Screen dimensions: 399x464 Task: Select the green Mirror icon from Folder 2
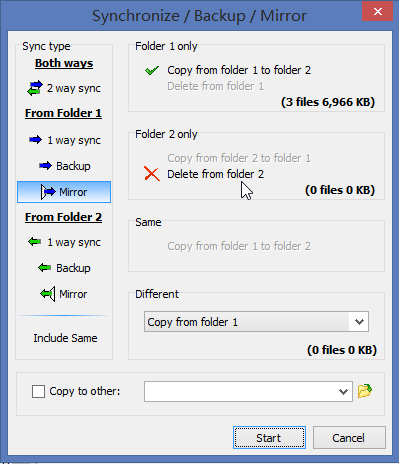[x=47, y=294]
